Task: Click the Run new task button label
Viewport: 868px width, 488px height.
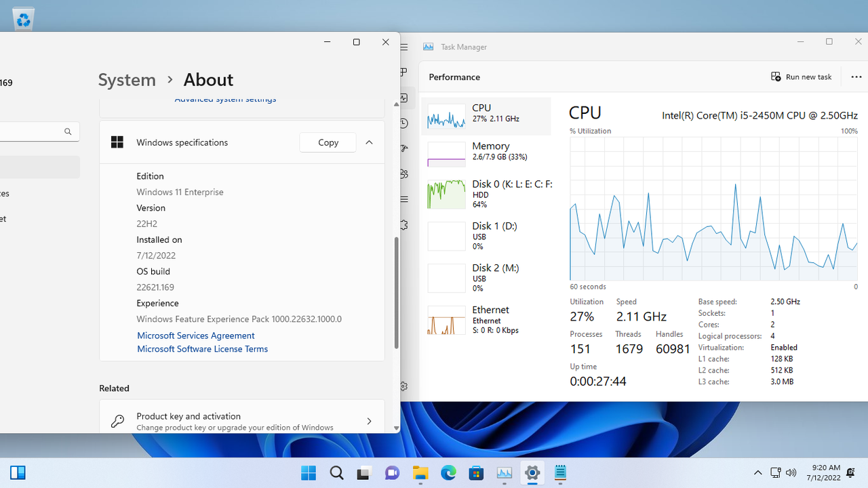Action: 808,77
